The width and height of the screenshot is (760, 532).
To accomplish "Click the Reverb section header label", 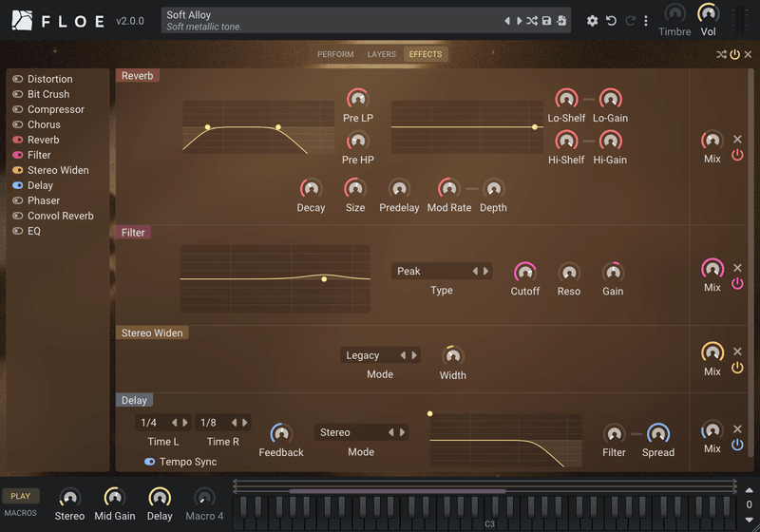I will (137, 76).
